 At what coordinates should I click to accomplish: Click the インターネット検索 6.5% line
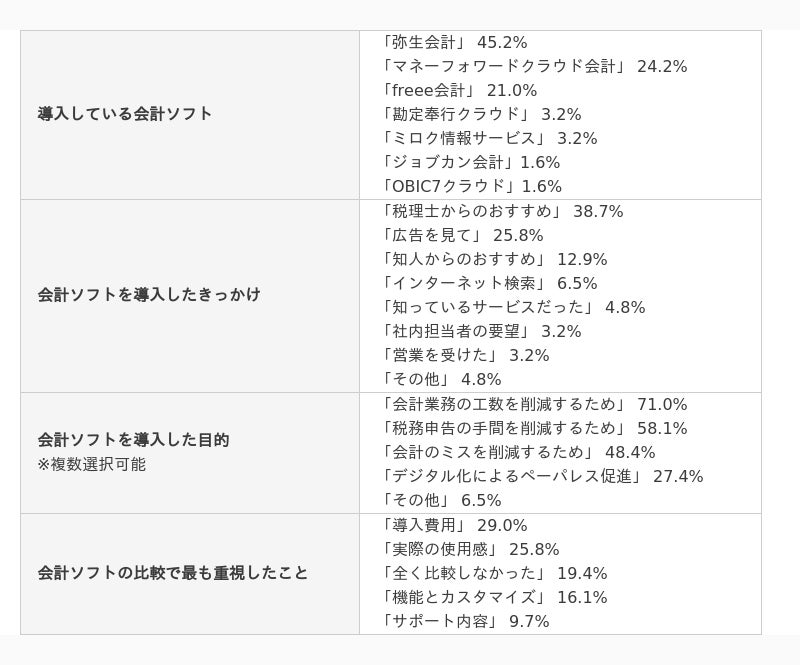tap(489, 283)
